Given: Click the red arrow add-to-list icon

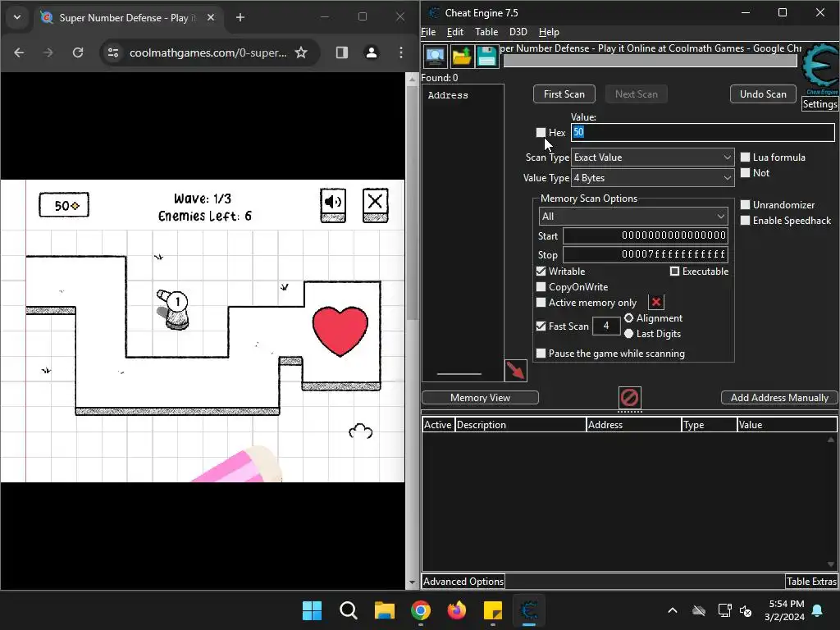Looking at the screenshot, I should (x=516, y=371).
